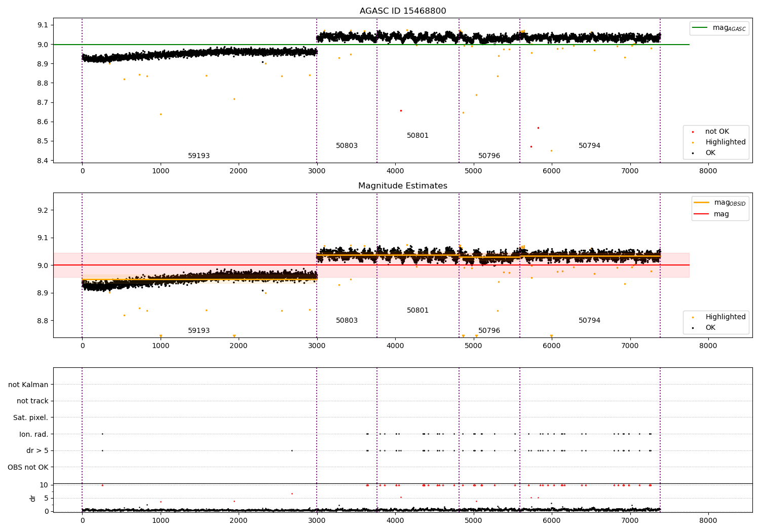This screenshot has width=760, height=532.
Task: Click OBSID label 59193 in Magnitude Estimates plot
Action: (199, 331)
